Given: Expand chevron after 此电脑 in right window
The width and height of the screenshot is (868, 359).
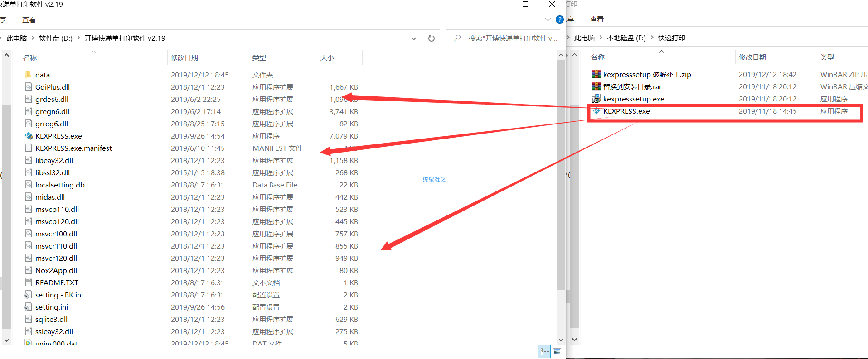Looking at the screenshot, I should click(x=601, y=38).
